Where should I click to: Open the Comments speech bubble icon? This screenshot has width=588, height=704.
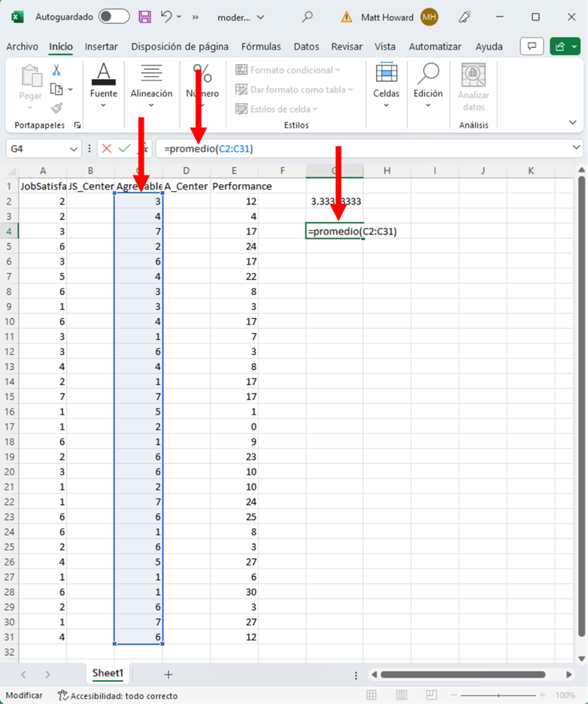tap(532, 47)
